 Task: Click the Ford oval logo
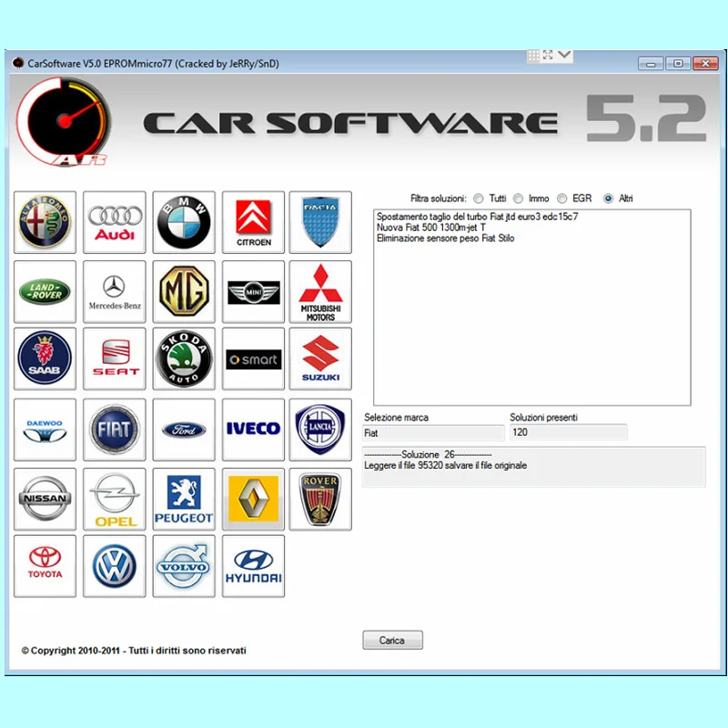[184, 430]
